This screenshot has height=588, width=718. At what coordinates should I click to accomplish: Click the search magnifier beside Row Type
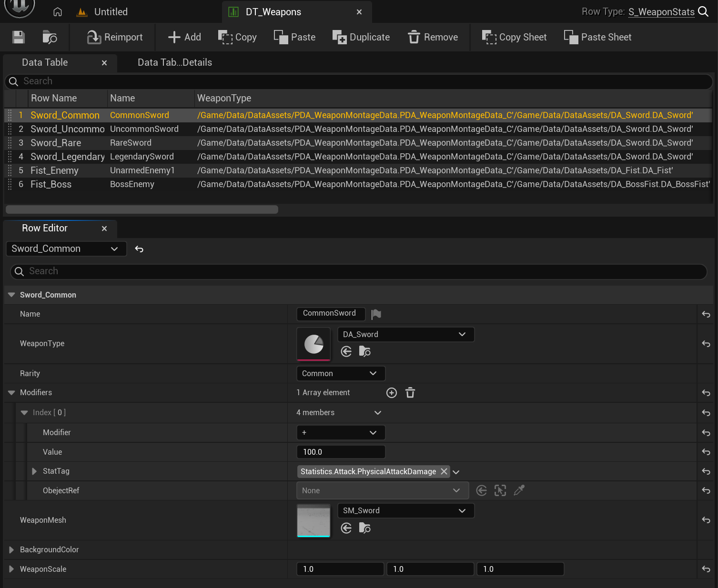pyautogui.click(x=703, y=11)
